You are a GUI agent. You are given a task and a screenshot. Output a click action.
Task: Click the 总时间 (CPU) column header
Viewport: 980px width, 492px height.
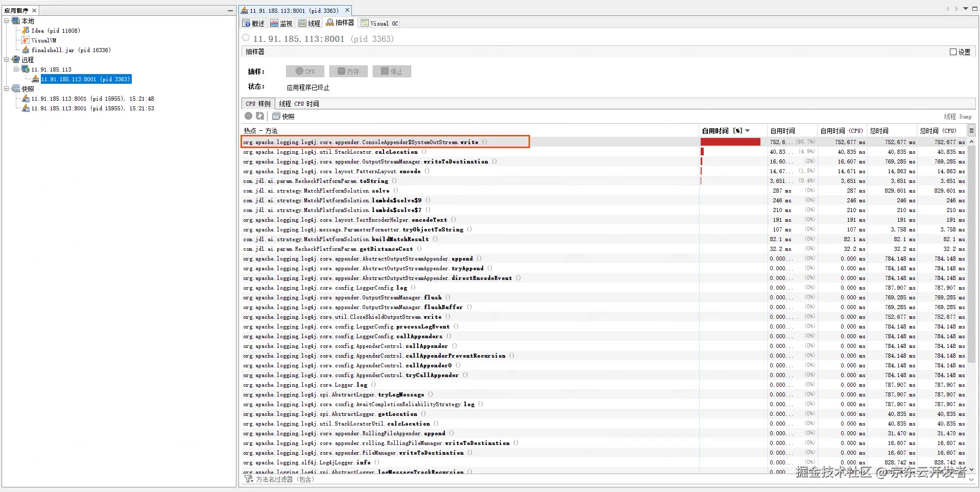(941, 131)
